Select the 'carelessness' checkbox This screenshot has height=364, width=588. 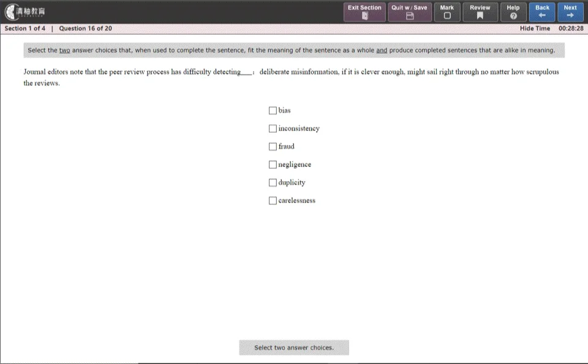(273, 201)
